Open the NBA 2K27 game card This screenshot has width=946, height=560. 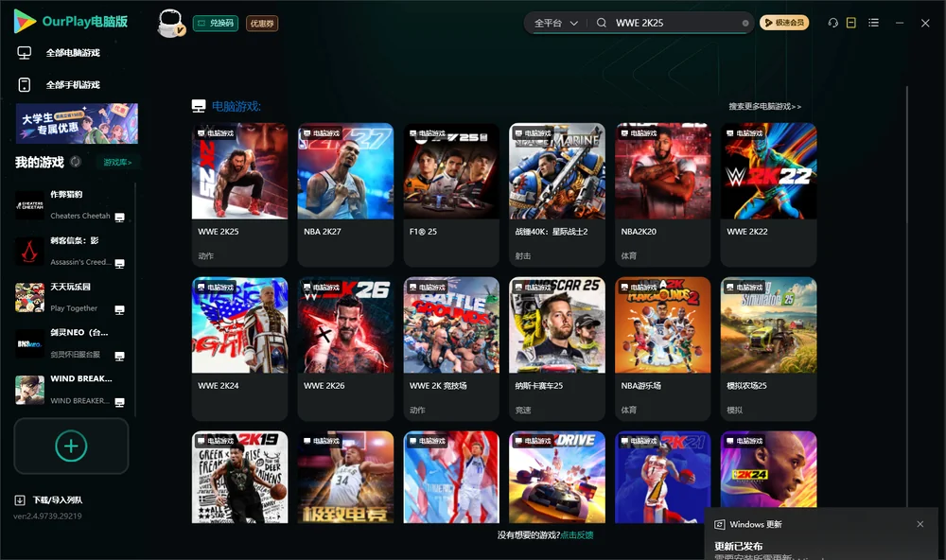[x=345, y=194]
